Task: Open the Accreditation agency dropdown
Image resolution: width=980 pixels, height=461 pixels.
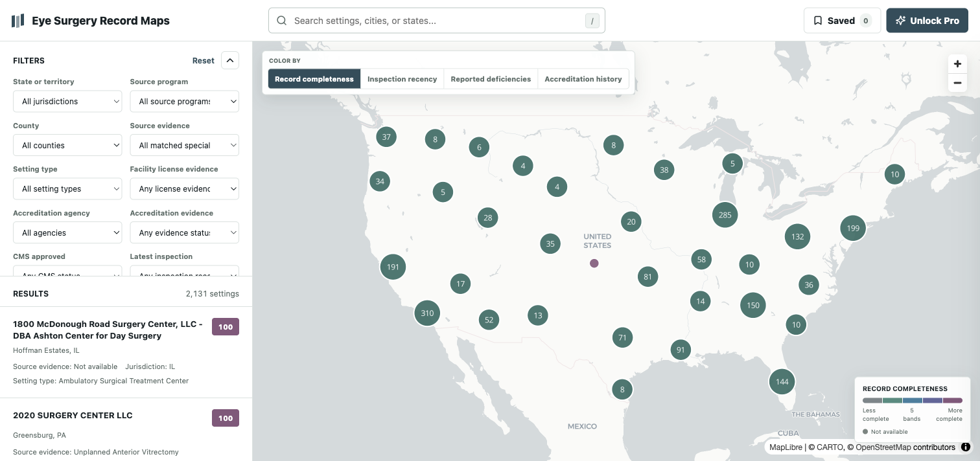Action: 67,232
